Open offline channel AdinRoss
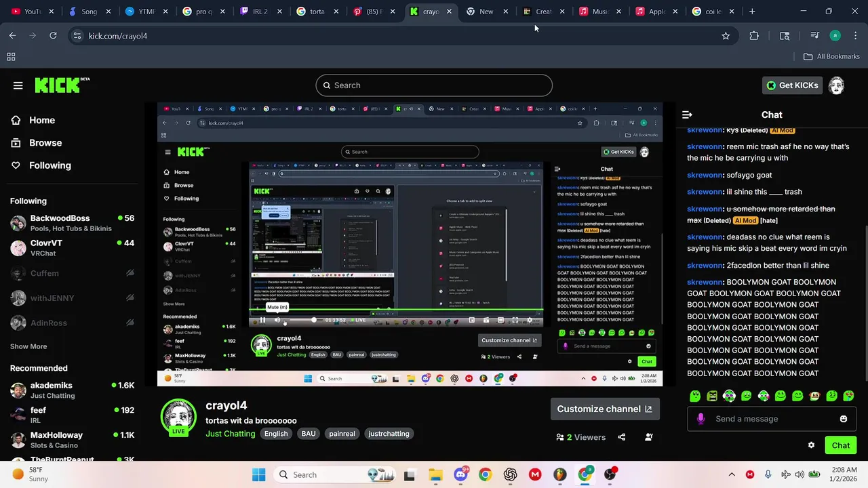The image size is (868, 488). 71,323
